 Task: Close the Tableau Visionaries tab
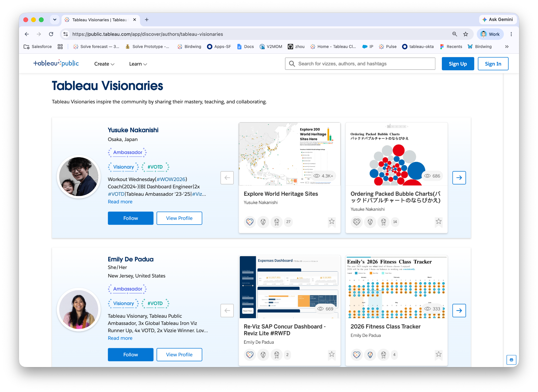coord(134,20)
